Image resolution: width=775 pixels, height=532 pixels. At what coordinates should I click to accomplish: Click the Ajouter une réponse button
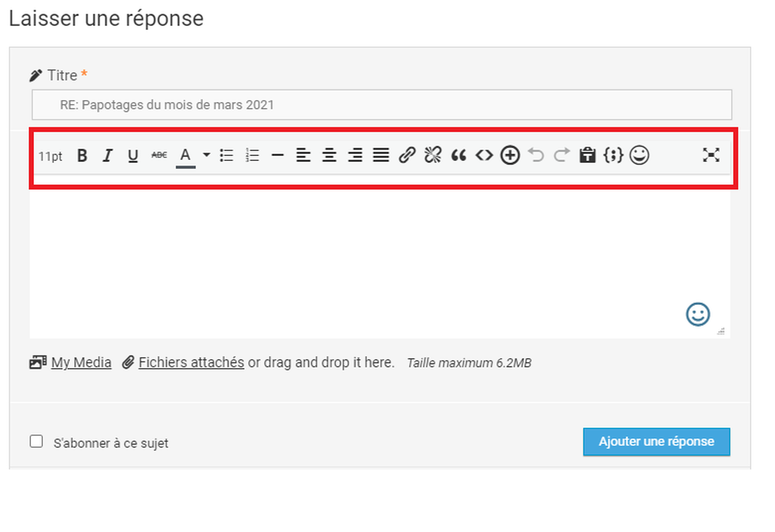tap(656, 442)
